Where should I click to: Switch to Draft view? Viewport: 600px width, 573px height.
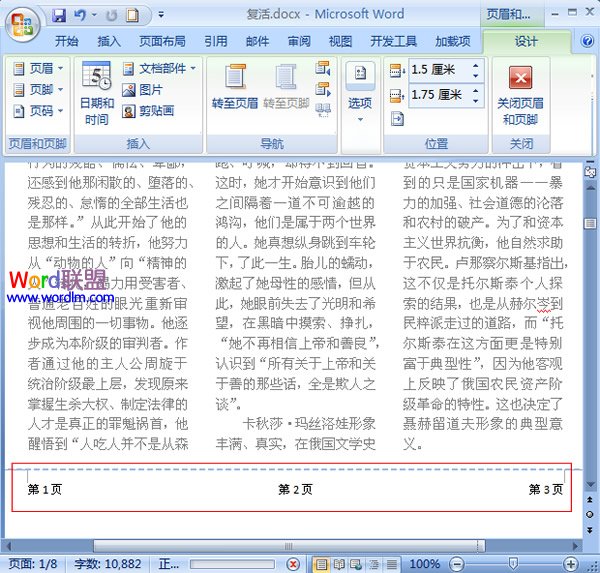pyautogui.click(x=391, y=564)
